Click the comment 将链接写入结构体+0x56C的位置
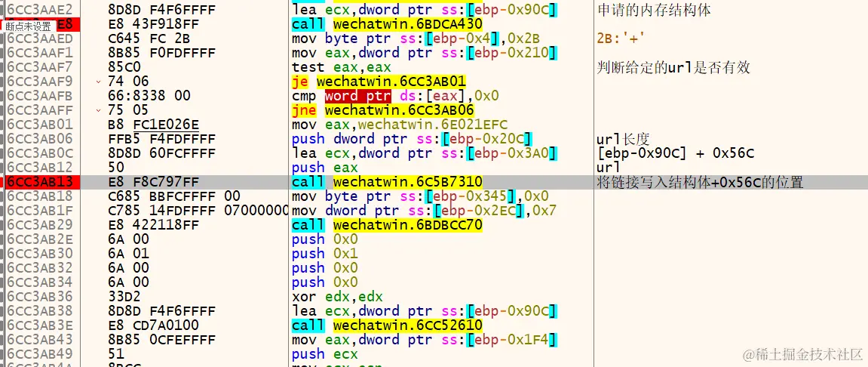The image size is (868, 367). 701,182
